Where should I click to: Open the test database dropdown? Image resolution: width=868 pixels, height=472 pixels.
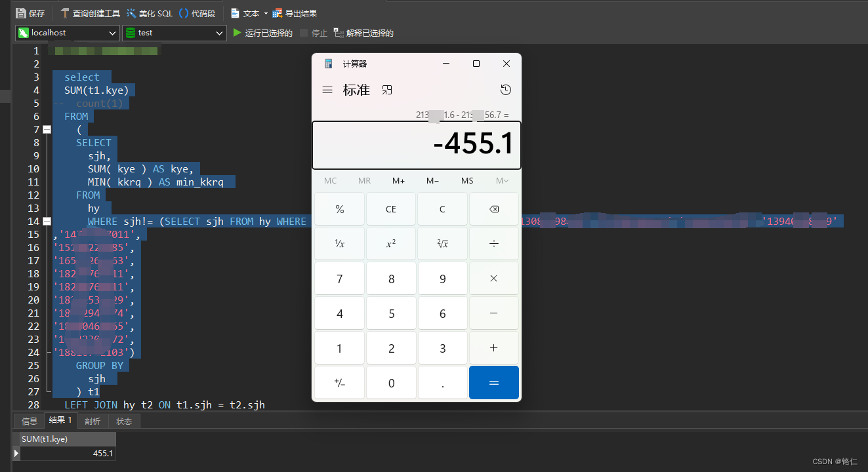(x=175, y=33)
